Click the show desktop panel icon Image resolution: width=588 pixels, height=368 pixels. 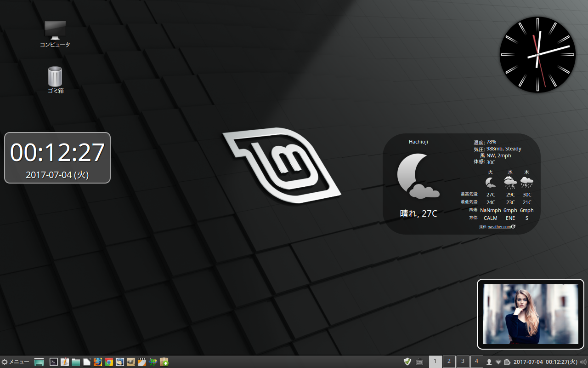(39, 362)
